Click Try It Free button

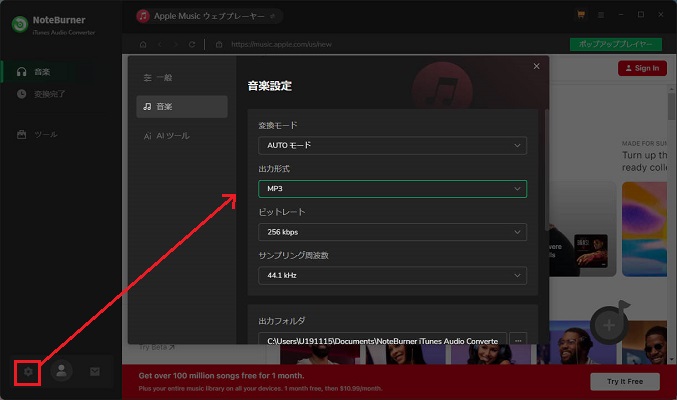tap(625, 381)
